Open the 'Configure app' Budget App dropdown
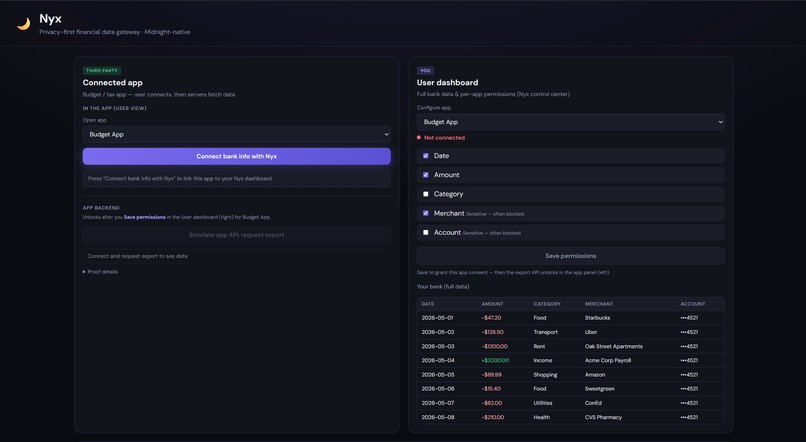 tap(571, 122)
